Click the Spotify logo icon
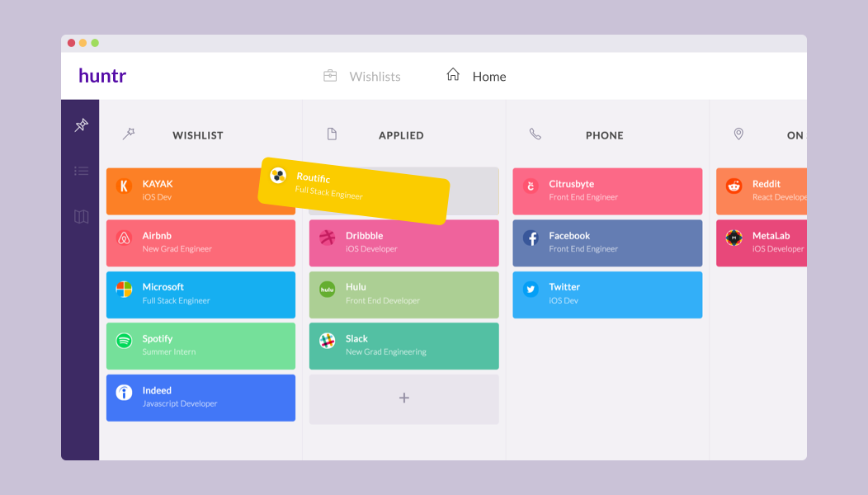 pos(124,341)
